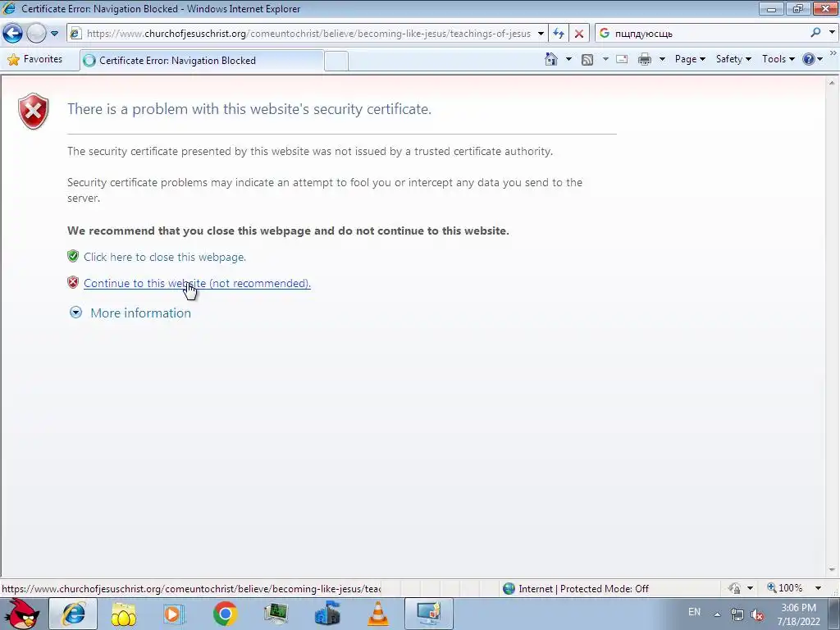Image resolution: width=840 pixels, height=630 pixels.
Task: Open recent pages dropdown beside Forward button
Action: pyautogui.click(x=54, y=33)
